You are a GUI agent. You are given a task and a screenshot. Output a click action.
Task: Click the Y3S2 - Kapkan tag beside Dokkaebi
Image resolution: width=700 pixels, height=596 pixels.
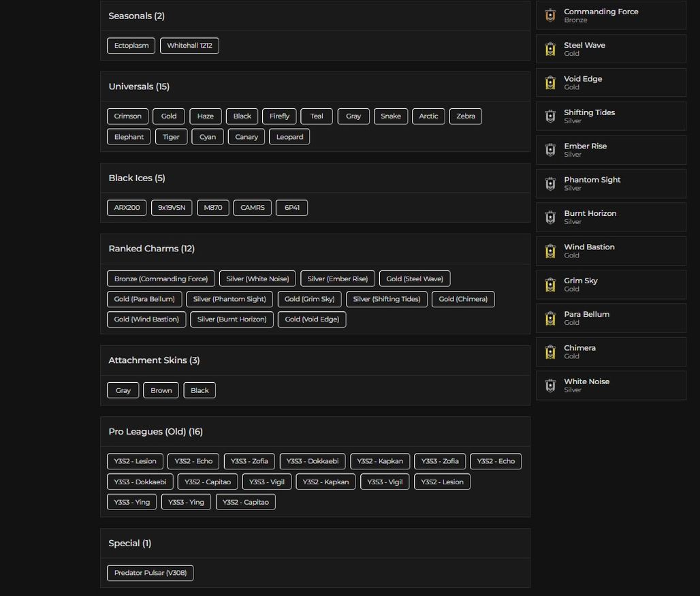pyautogui.click(x=381, y=461)
